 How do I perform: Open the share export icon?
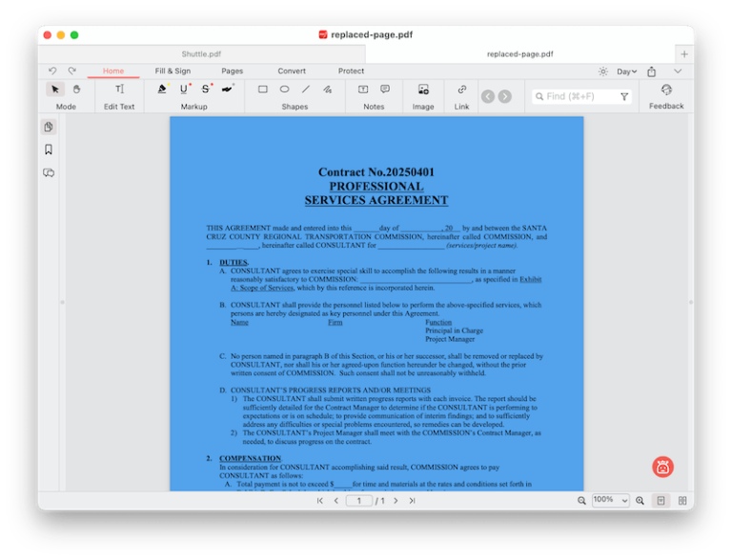coord(652,71)
